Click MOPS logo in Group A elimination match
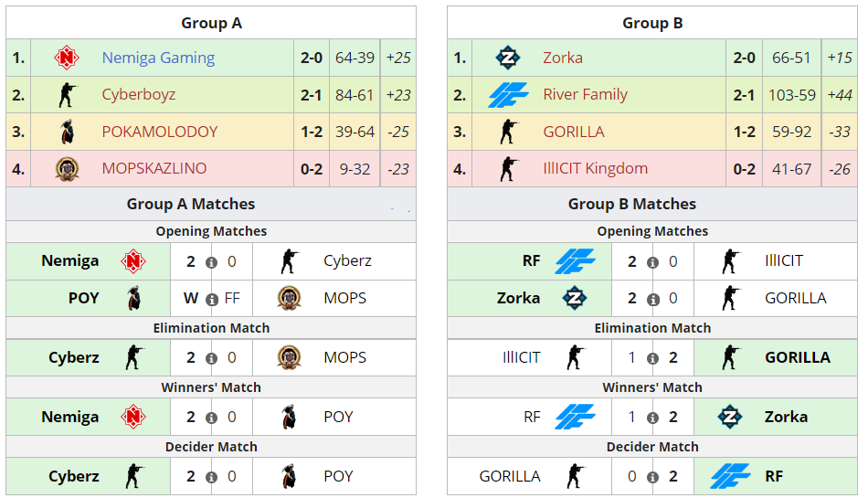 click(289, 357)
